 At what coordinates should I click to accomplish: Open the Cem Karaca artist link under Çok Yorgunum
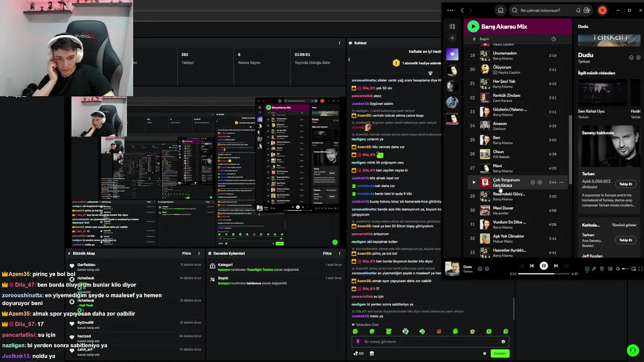click(502, 185)
